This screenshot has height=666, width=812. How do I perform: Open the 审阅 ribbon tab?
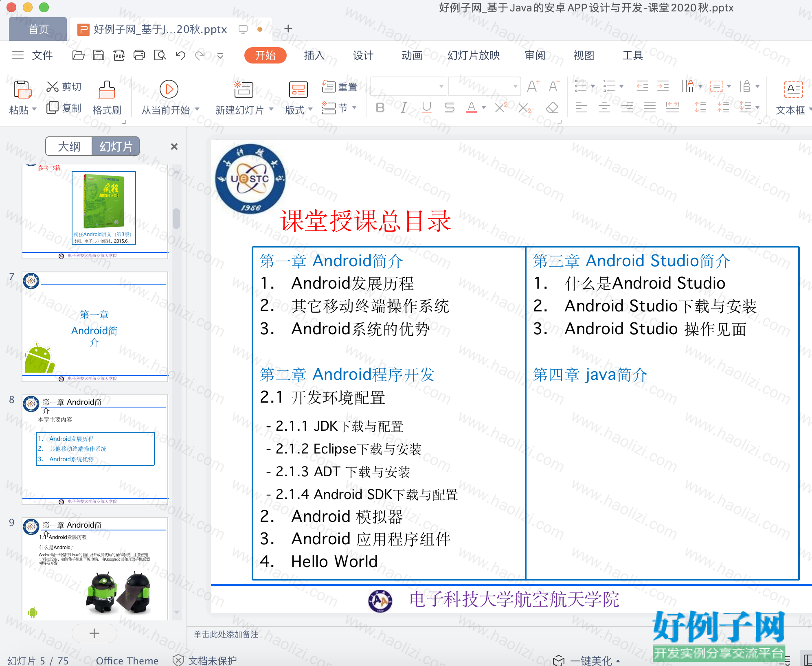535,55
